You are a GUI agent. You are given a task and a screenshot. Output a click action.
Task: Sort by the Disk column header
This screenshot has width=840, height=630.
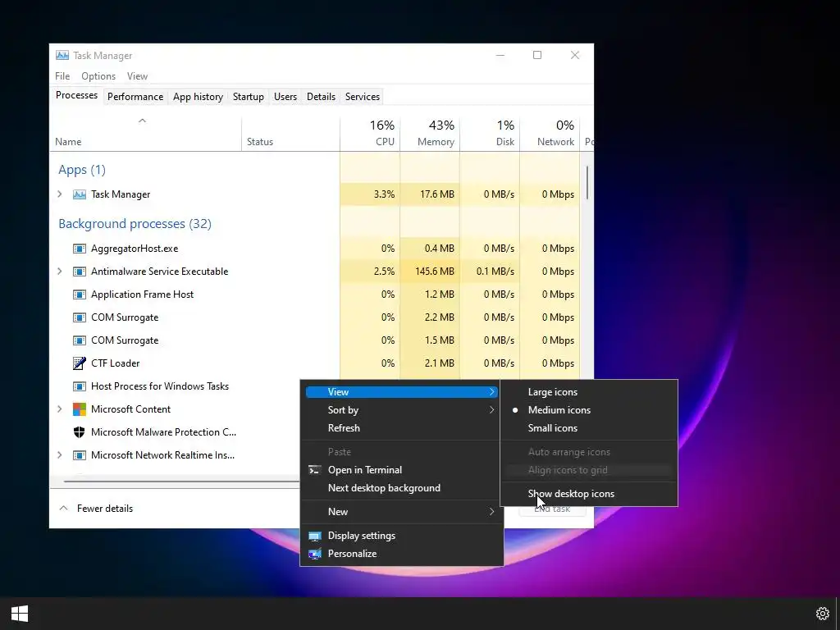click(x=490, y=133)
